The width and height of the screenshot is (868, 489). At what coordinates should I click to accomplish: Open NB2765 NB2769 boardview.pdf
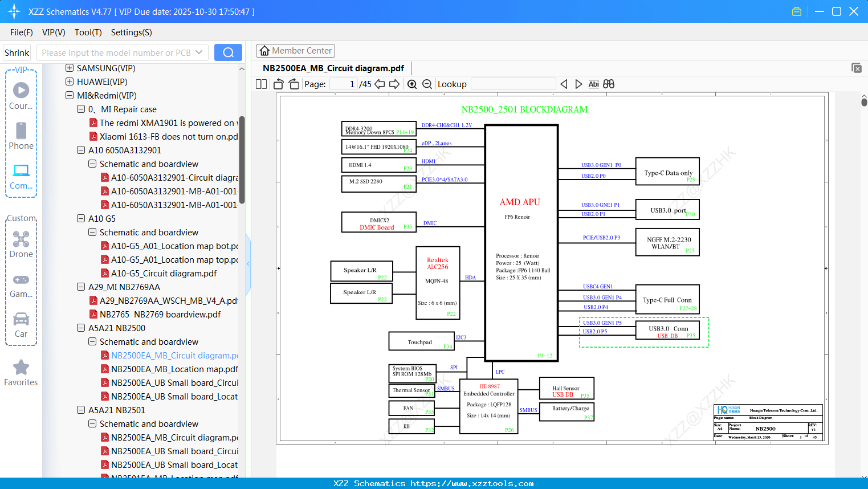coord(160,314)
